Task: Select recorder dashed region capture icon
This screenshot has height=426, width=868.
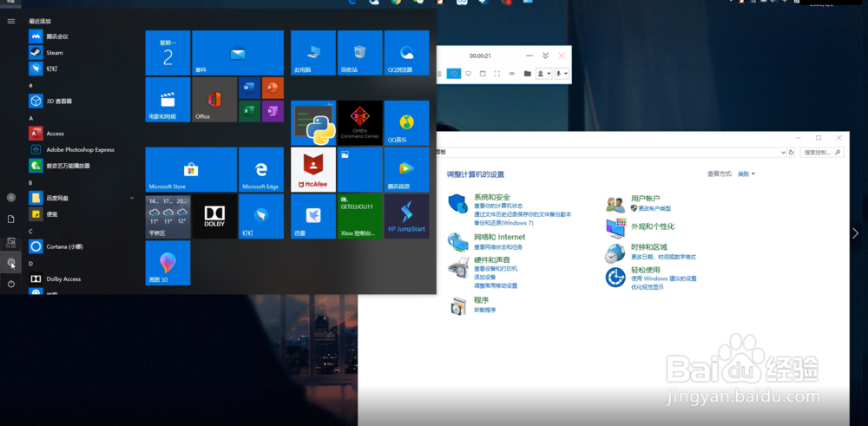Action: 496,74
